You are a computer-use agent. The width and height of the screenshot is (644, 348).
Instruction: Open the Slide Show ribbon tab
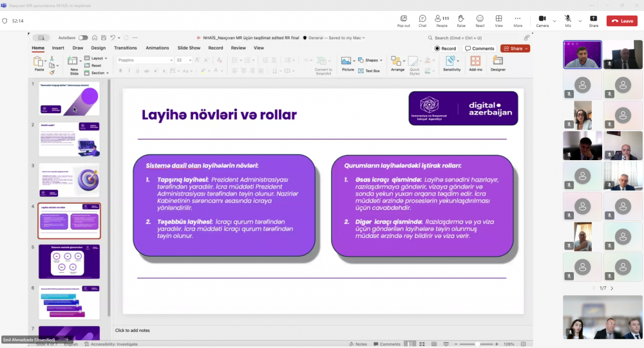pos(189,48)
